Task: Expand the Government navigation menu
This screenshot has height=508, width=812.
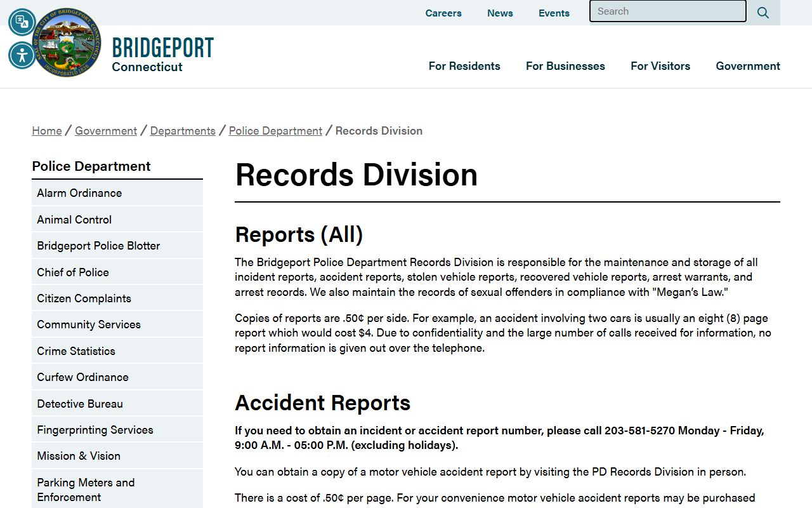Action: (x=748, y=66)
